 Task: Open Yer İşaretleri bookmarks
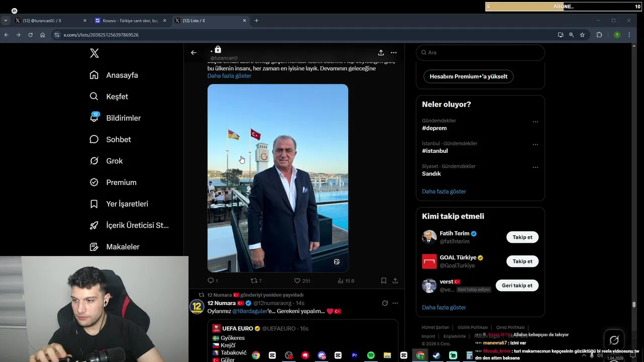point(119,204)
